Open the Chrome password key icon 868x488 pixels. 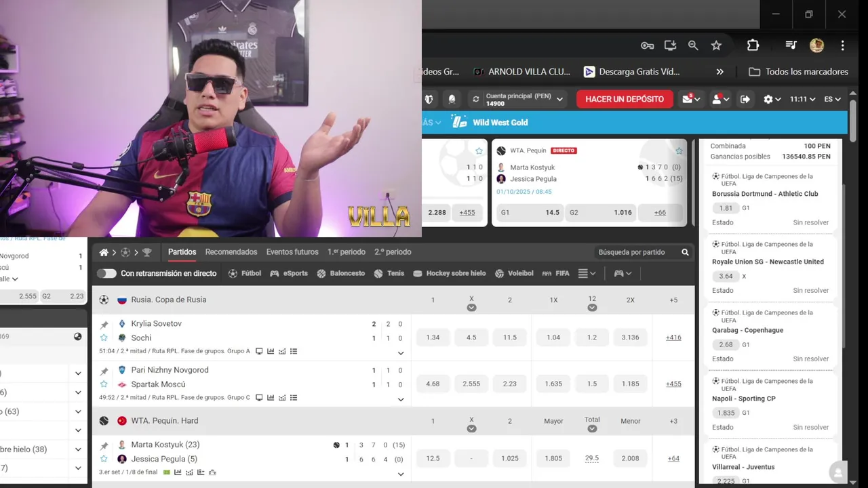coord(647,45)
